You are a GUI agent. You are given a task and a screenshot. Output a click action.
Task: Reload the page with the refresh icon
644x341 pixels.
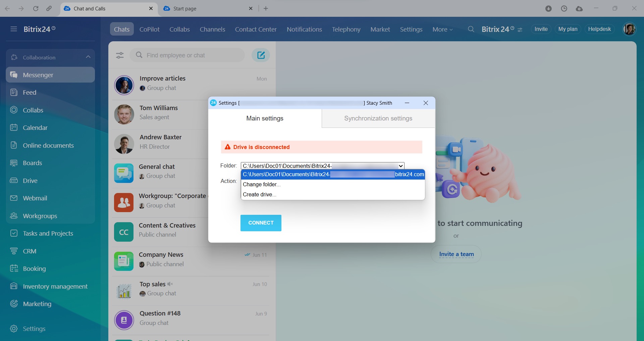pyautogui.click(x=36, y=8)
